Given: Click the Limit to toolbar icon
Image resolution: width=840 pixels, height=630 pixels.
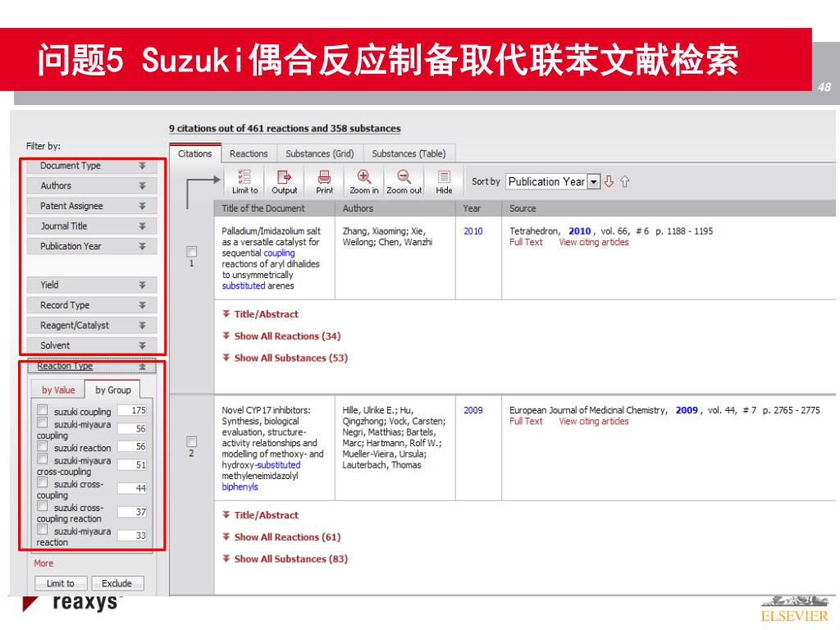Looking at the screenshot, I should [x=244, y=181].
